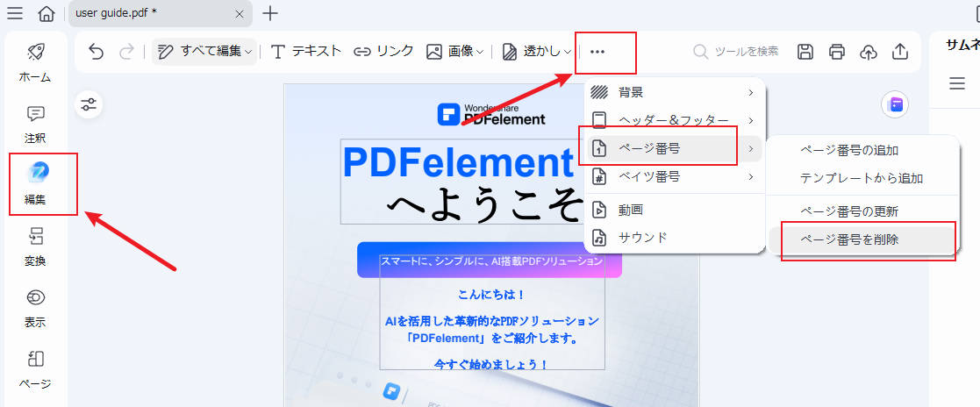The image size is (980, 407).
Task: Click the share export icon
Action: pos(899,51)
